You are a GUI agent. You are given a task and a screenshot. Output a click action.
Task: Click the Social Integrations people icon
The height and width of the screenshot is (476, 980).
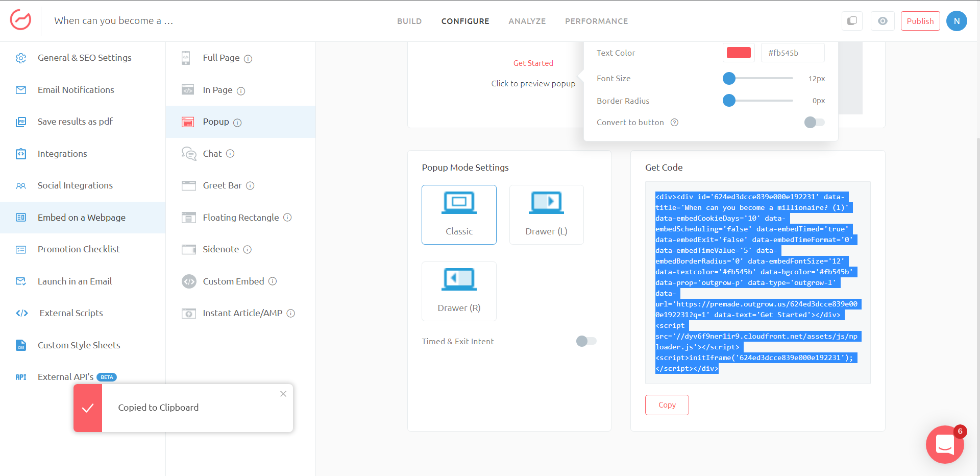coord(21,186)
